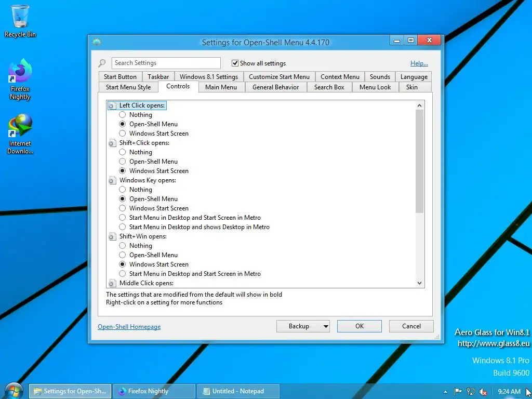Click Settings for Open-Shell taskbar button
The width and height of the screenshot is (532, 399).
(x=70, y=391)
